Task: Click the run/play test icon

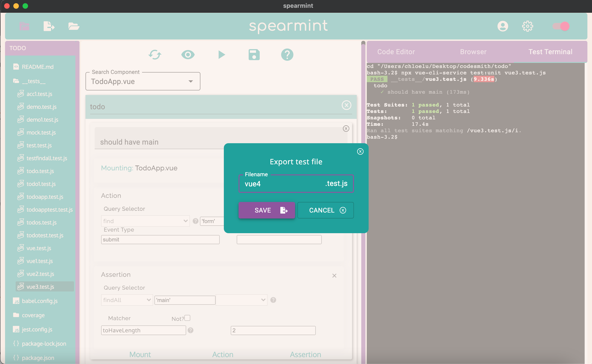Action: pyautogui.click(x=220, y=54)
